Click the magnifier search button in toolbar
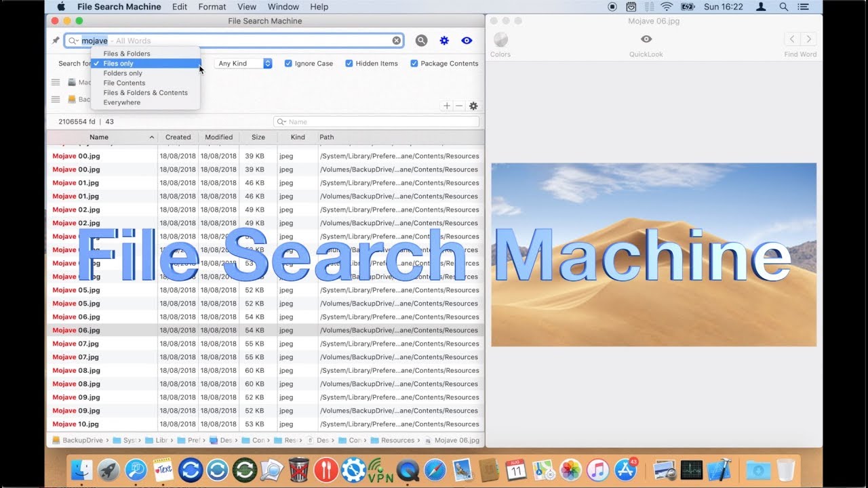This screenshot has width=868, height=488. pyautogui.click(x=421, y=41)
